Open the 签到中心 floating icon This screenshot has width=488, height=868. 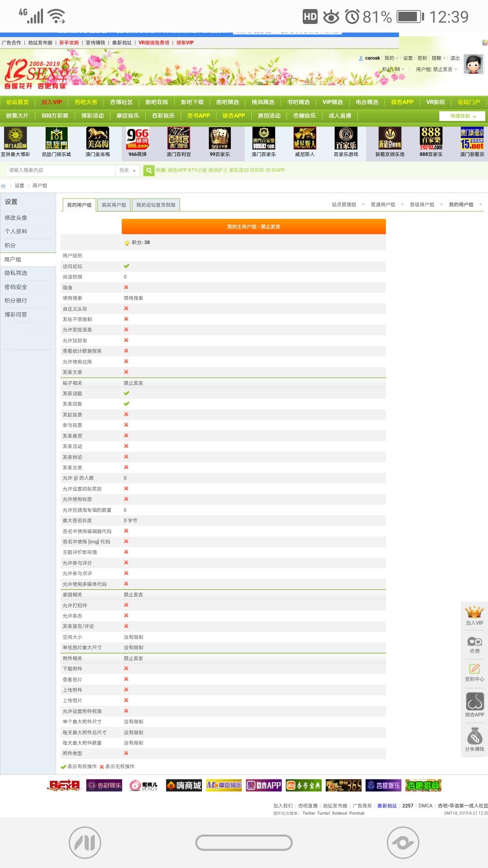pyautogui.click(x=474, y=672)
